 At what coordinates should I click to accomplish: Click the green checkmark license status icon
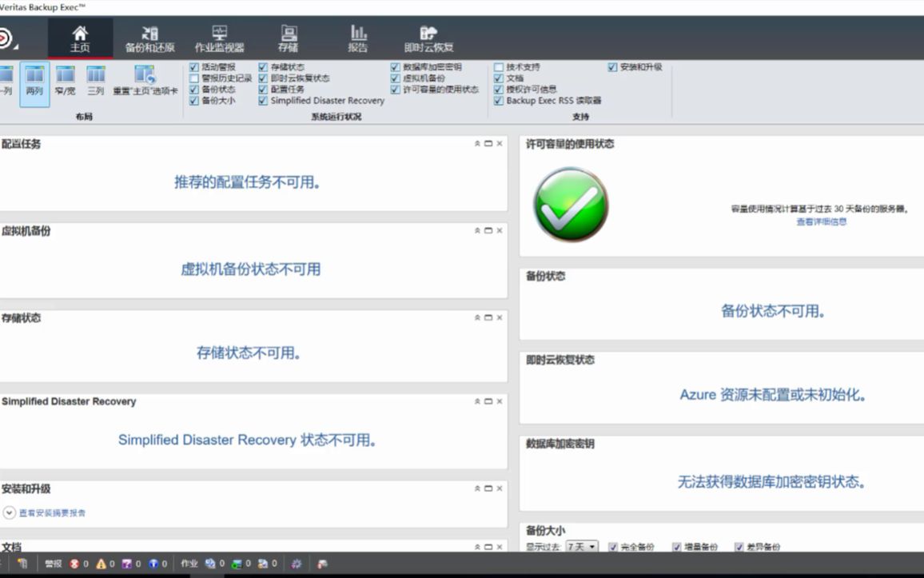[571, 205]
